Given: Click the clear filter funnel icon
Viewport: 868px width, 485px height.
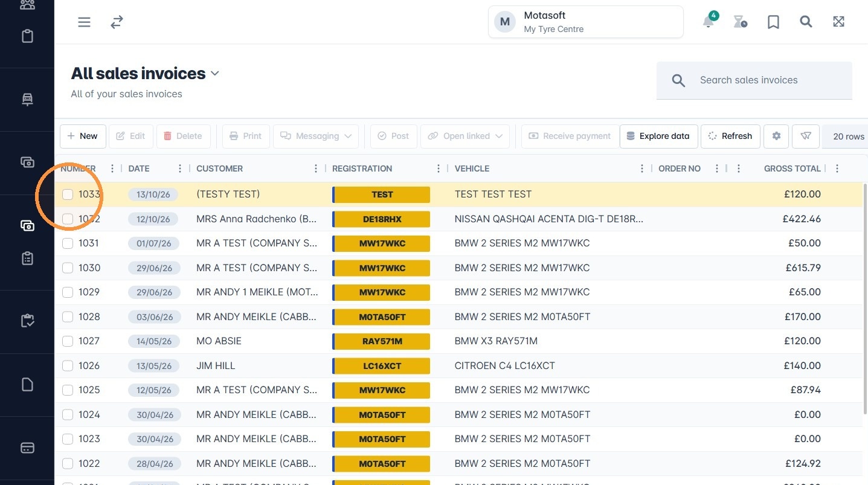Looking at the screenshot, I should 806,136.
